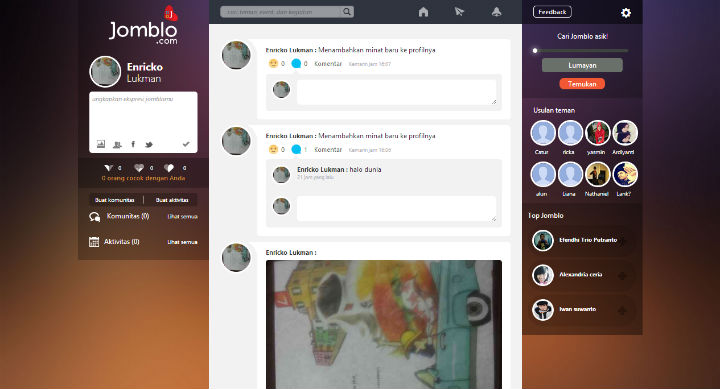Screen dimensions: 720x389
Task: Click Buat komunitas button
Action: click(115, 200)
